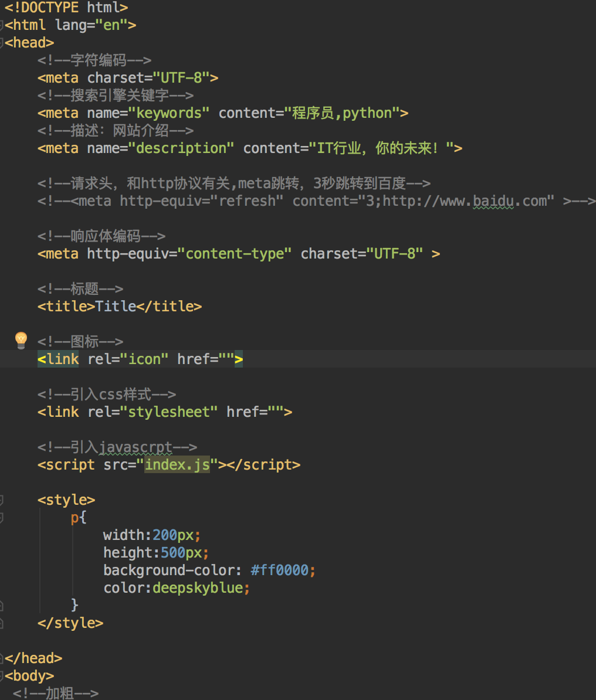Click the highlighted index.js file reference
This screenshot has width=596, height=700.
[x=177, y=465]
